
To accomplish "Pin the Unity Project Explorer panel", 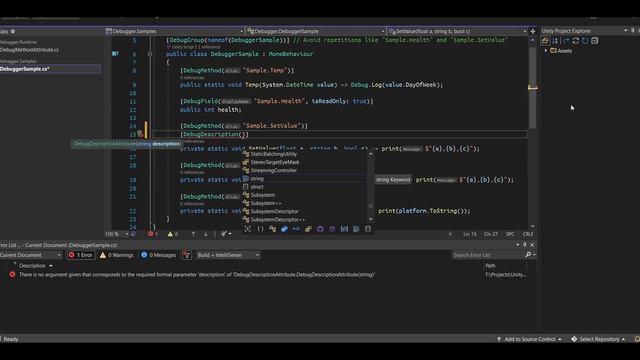I will point(633,31).
